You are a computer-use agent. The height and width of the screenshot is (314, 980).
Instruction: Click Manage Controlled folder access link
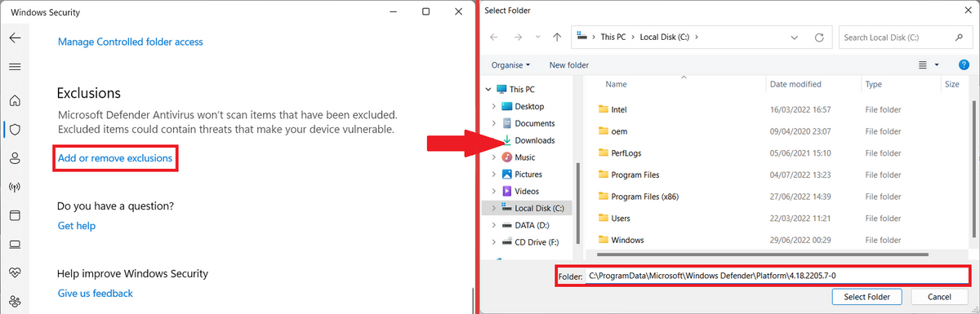click(x=131, y=42)
